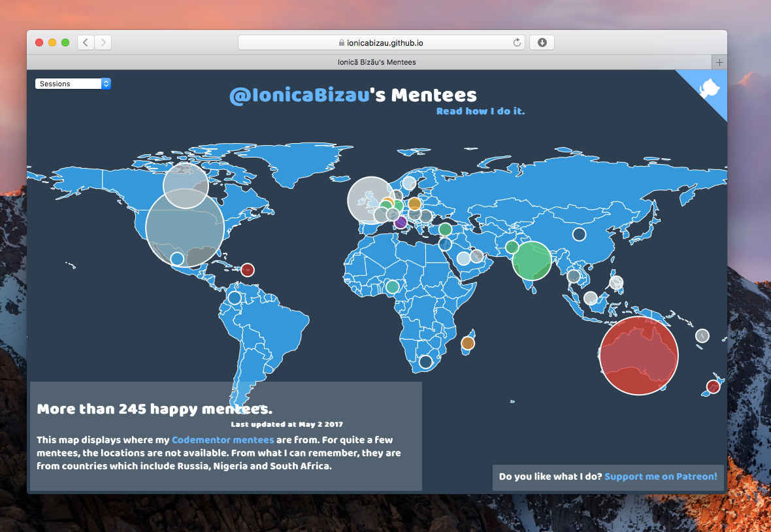Viewport: 771px width, 532px height.
Task: Reload the page using the refresh icon
Action: click(x=517, y=42)
